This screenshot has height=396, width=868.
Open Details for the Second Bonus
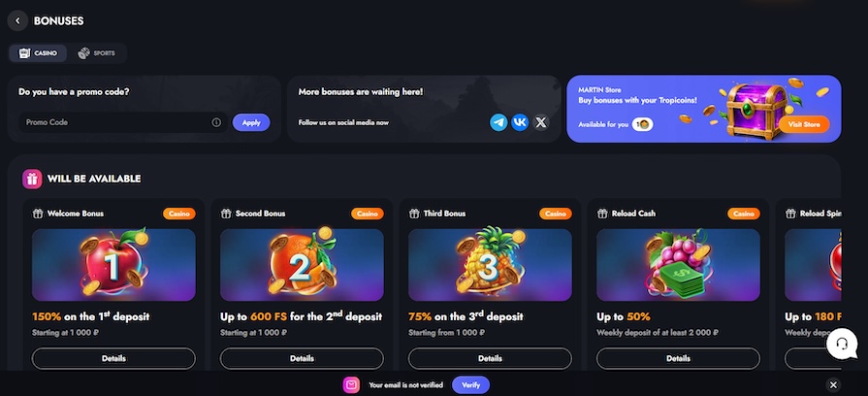click(302, 358)
